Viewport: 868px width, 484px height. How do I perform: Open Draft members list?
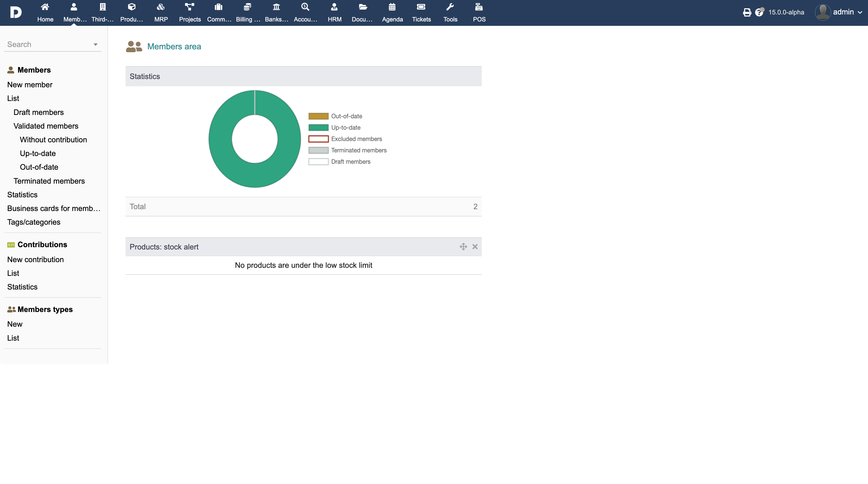tap(38, 112)
